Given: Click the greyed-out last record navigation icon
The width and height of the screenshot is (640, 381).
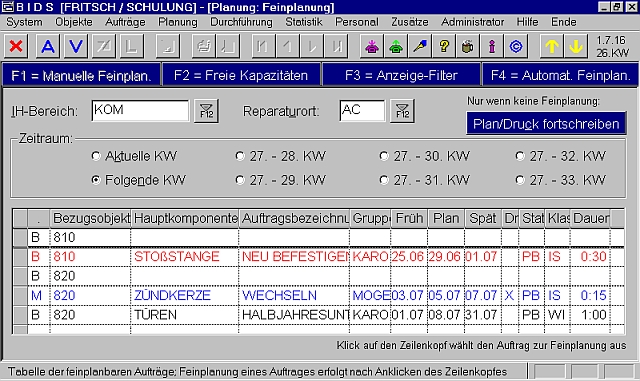Looking at the screenshot, I should (336, 46).
